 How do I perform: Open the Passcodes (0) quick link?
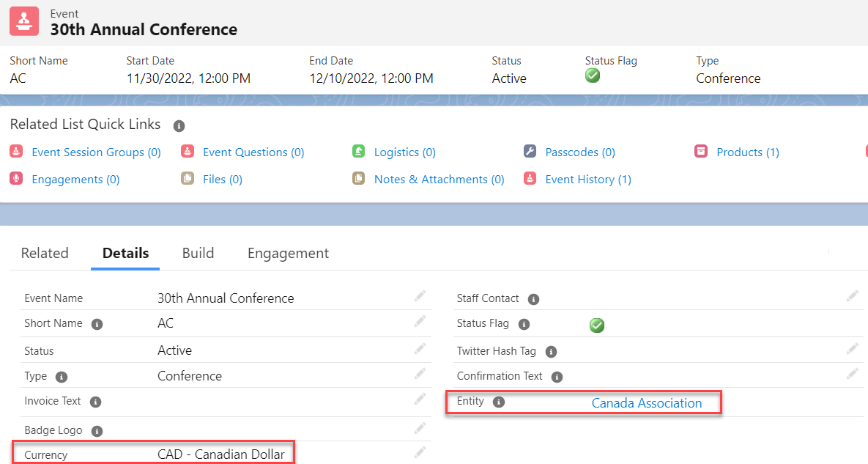tap(579, 152)
